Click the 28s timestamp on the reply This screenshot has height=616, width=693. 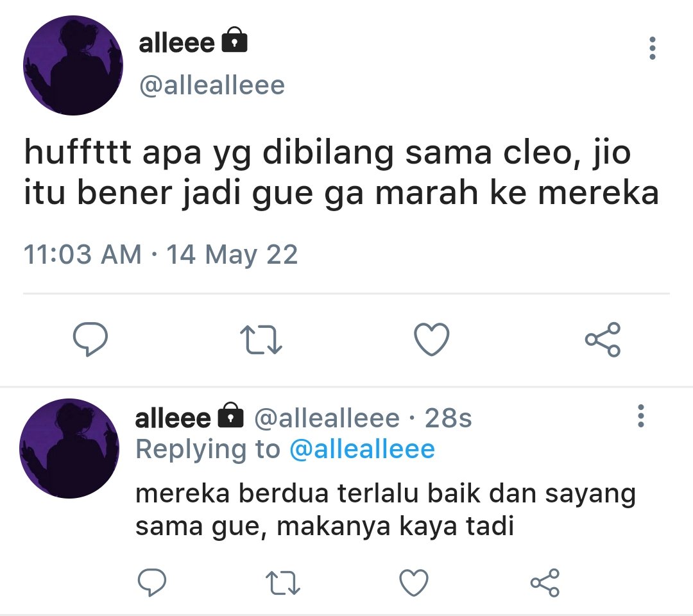448,418
